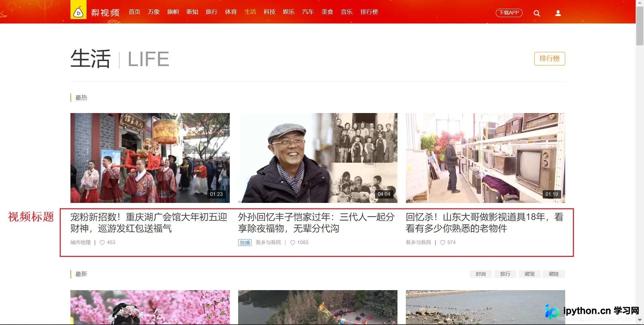The width and height of the screenshot is (644, 325).
Task: Open video title 外孙回忆丰子恺家过年
Action: [x=316, y=223]
